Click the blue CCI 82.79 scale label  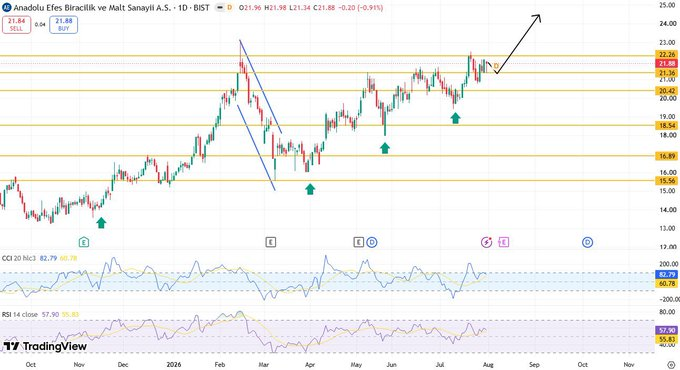[x=667, y=275]
